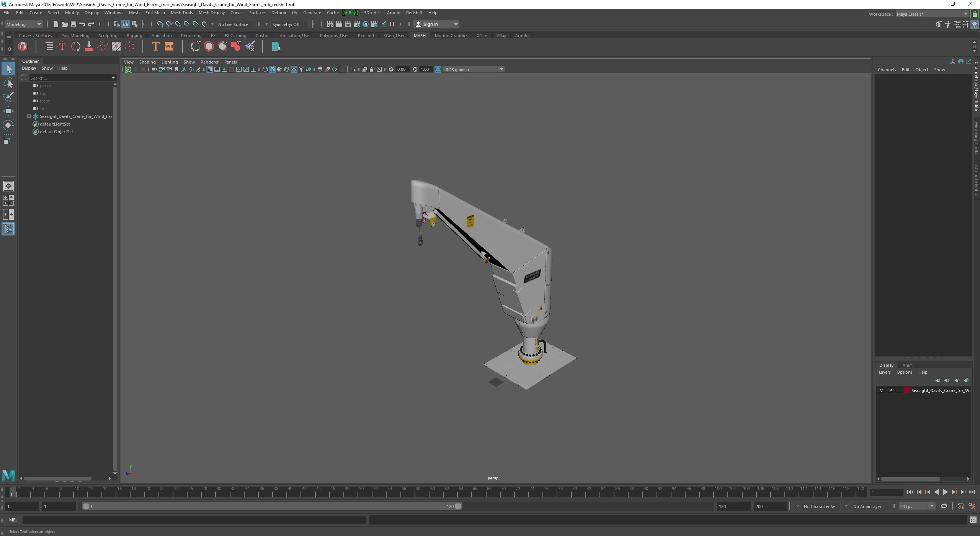Click the red layer color swatch
The image size is (980, 536).
(x=907, y=391)
